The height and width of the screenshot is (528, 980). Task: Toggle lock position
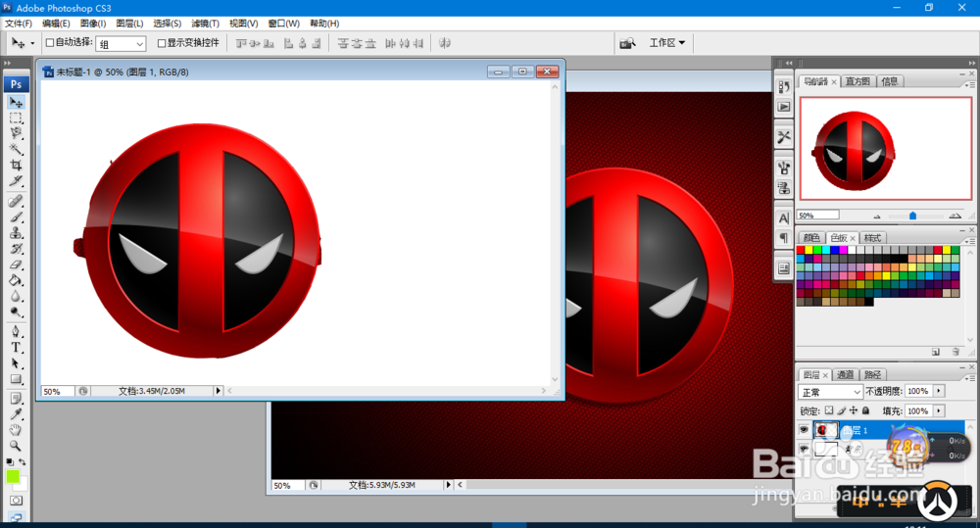pos(854,410)
